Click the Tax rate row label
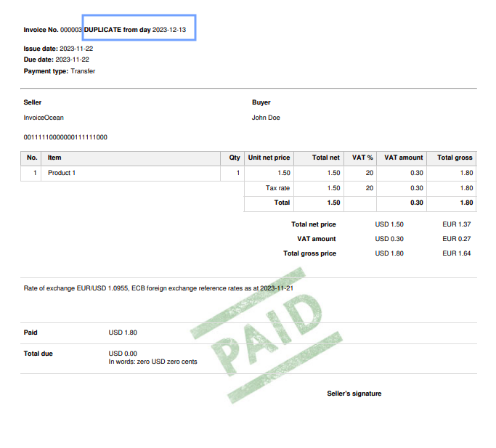This screenshot has height=448, width=496. pos(277,188)
